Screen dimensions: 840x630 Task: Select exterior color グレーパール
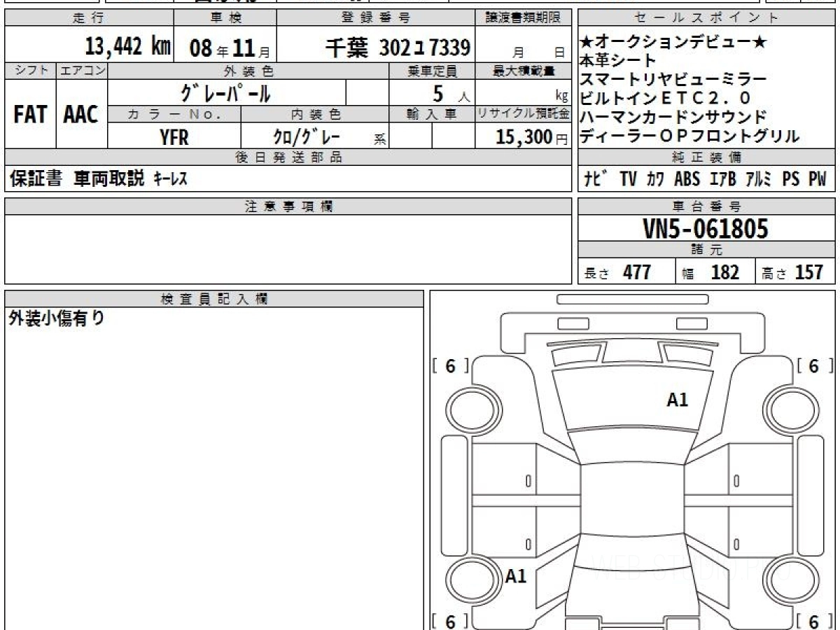225,92
